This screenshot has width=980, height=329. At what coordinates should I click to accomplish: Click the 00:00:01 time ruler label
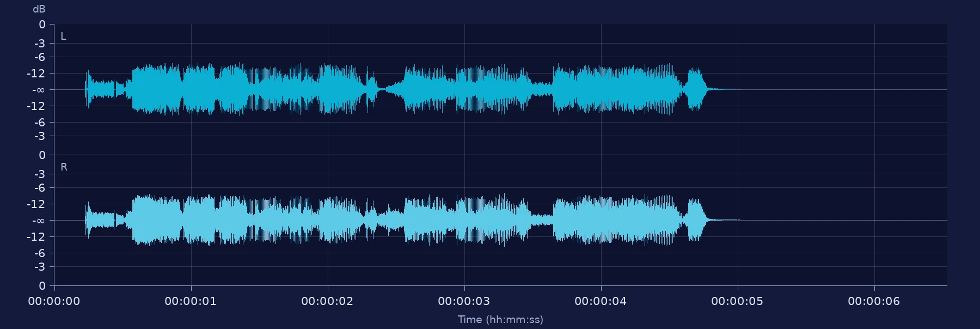point(191,301)
